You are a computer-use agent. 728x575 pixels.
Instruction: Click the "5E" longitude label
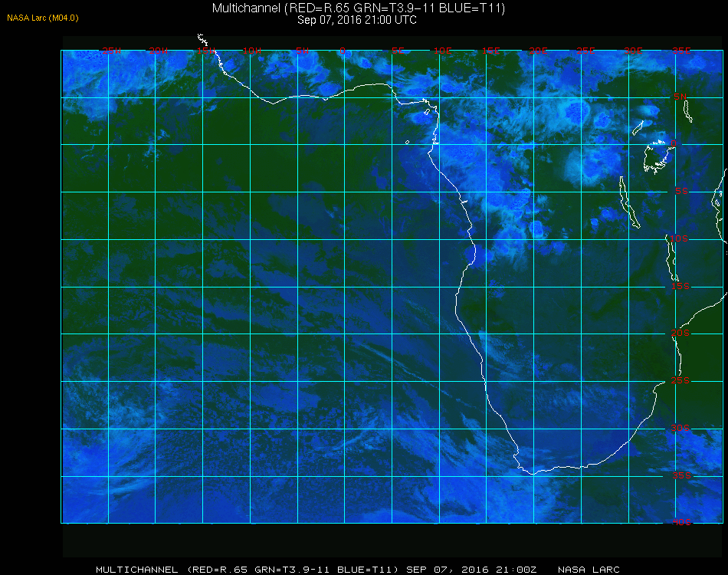pos(398,51)
